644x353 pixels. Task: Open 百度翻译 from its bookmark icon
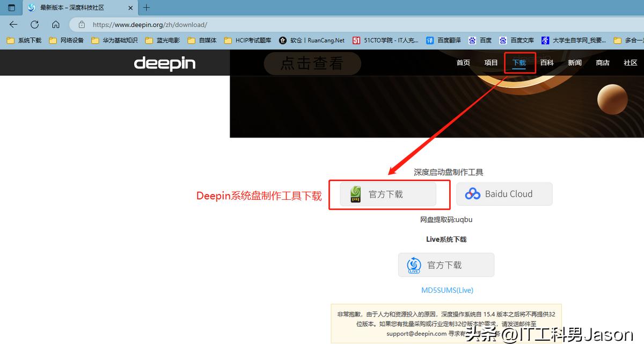tap(431, 40)
